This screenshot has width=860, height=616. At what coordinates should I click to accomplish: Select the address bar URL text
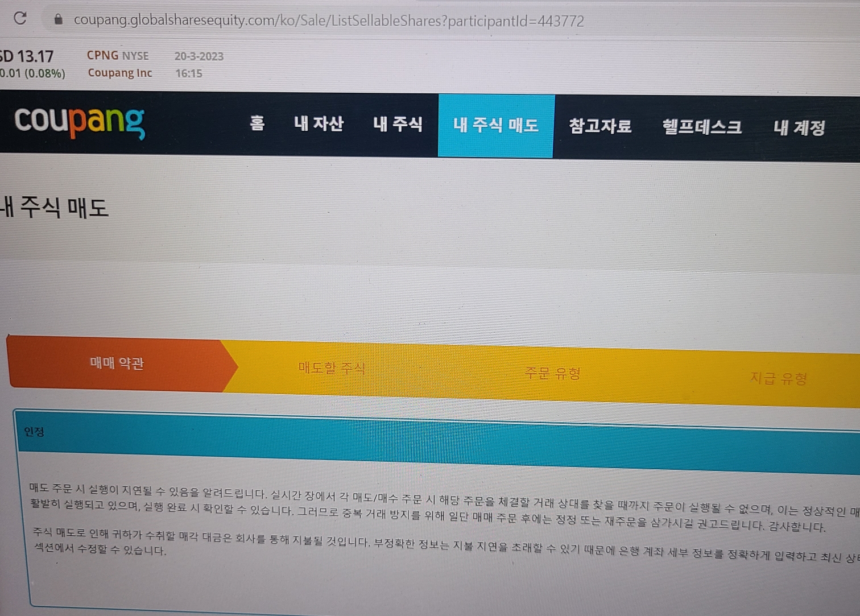[329, 20]
